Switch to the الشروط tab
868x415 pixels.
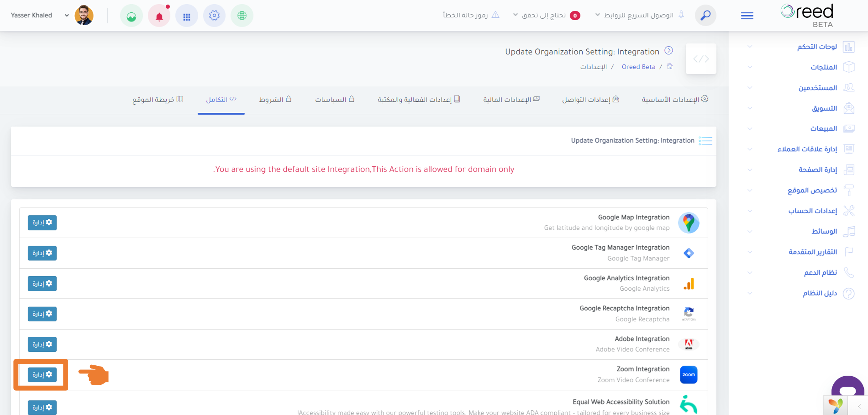coord(275,100)
